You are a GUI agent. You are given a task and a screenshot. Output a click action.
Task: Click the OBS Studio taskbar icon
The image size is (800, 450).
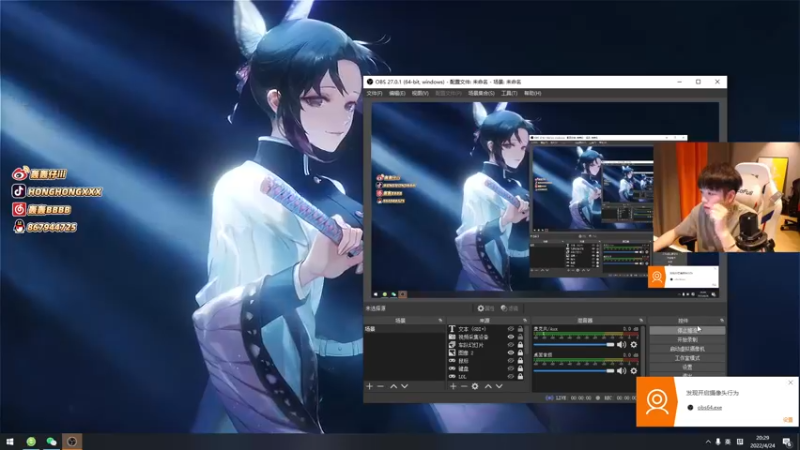pos(72,441)
